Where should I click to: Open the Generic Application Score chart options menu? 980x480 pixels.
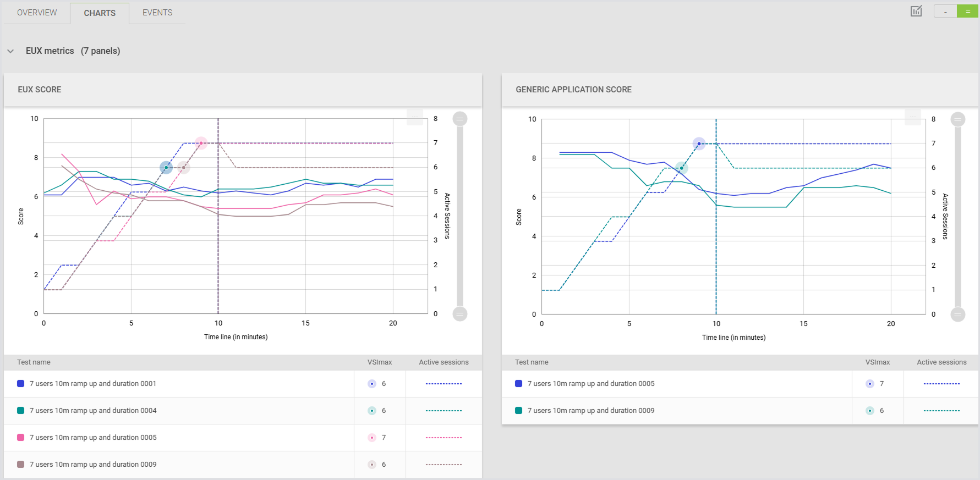coord(913,117)
